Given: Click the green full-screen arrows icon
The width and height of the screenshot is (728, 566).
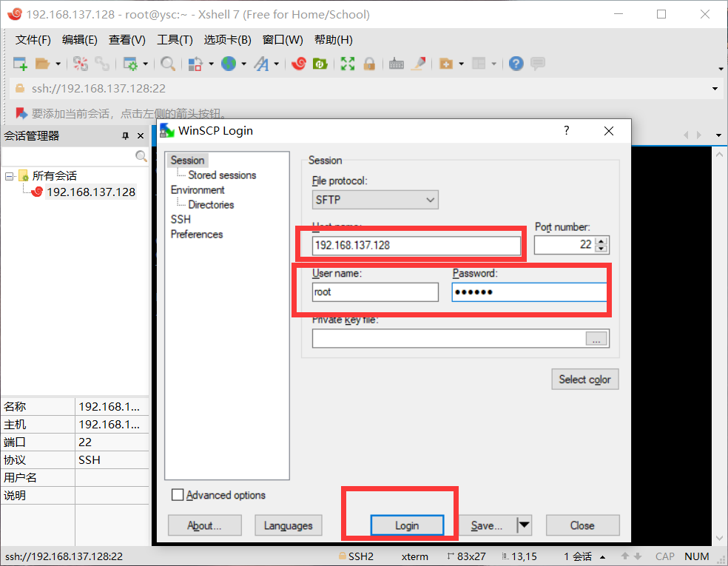Looking at the screenshot, I should pos(348,64).
